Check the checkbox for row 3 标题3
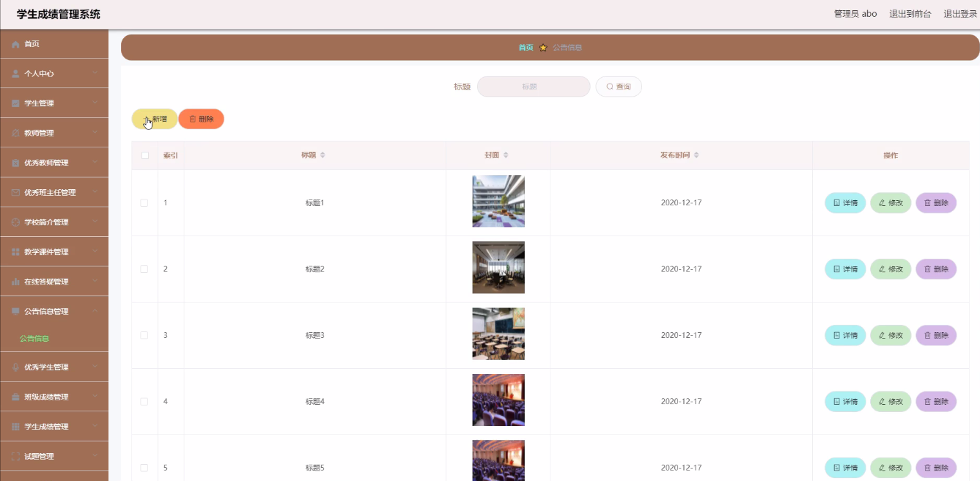 click(144, 335)
